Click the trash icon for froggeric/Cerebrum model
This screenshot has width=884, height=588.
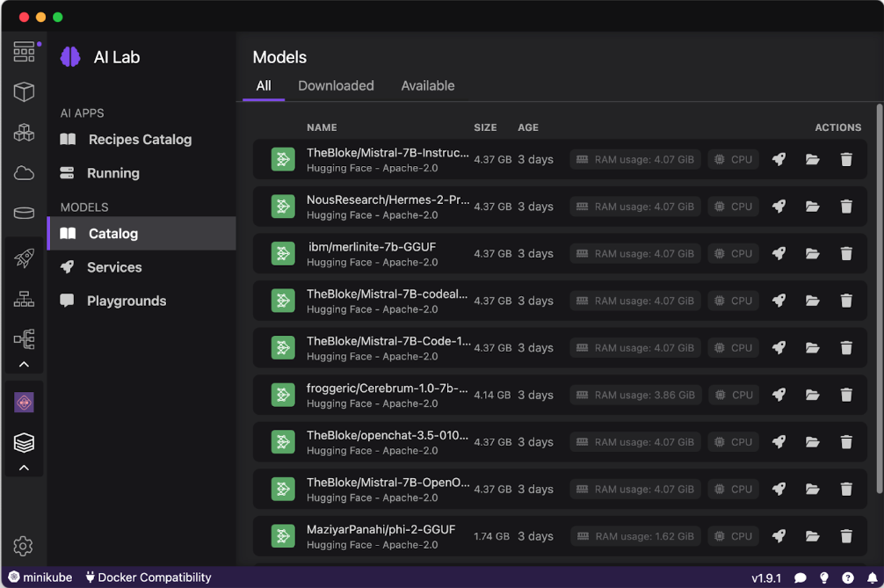pyautogui.click(x=846, y=395)
